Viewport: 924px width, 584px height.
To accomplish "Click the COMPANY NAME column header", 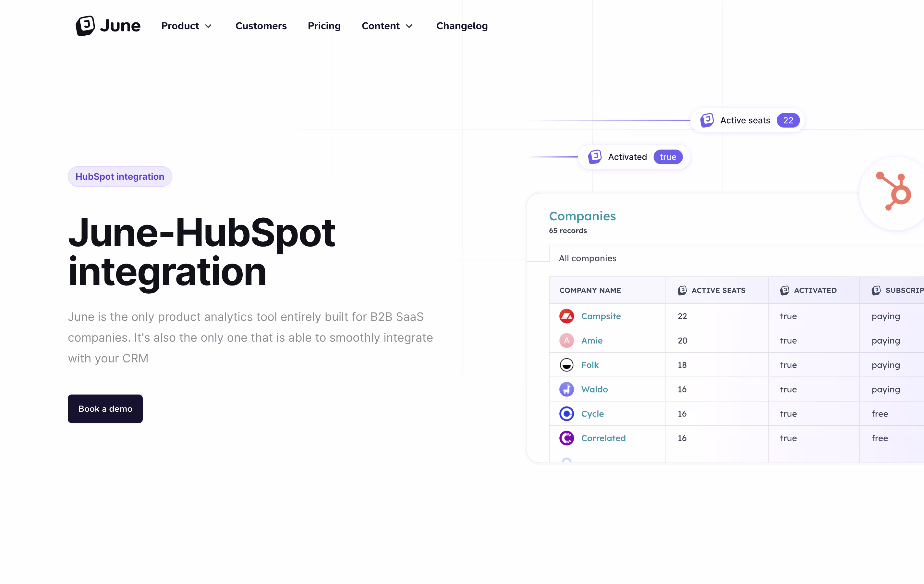I will (590, 290).
